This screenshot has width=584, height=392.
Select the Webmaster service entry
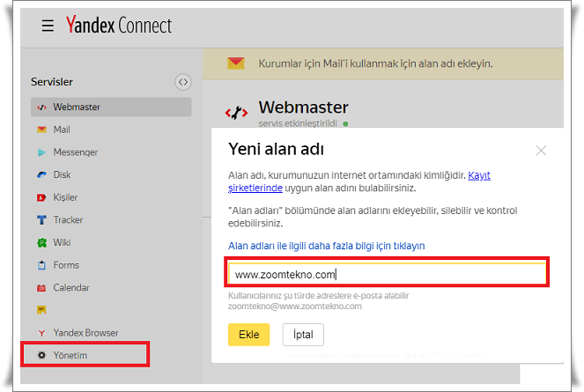click(x=111, y=107)
